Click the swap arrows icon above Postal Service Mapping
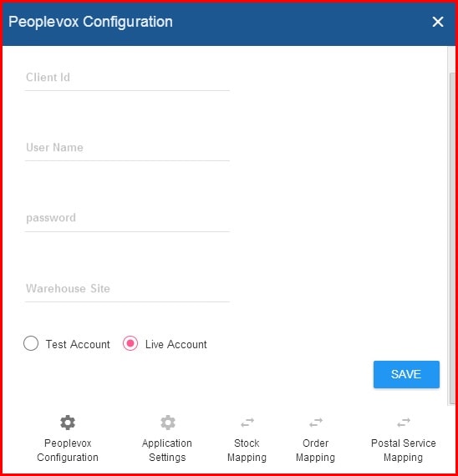 (404, 423)
